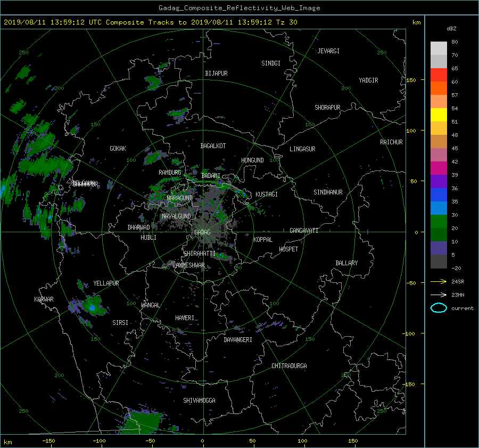Image resolution: width=479 pixels, height=448 pixels.
Task: Select the white 80 dBZ color swatch
Action: (x=439, y=48)
